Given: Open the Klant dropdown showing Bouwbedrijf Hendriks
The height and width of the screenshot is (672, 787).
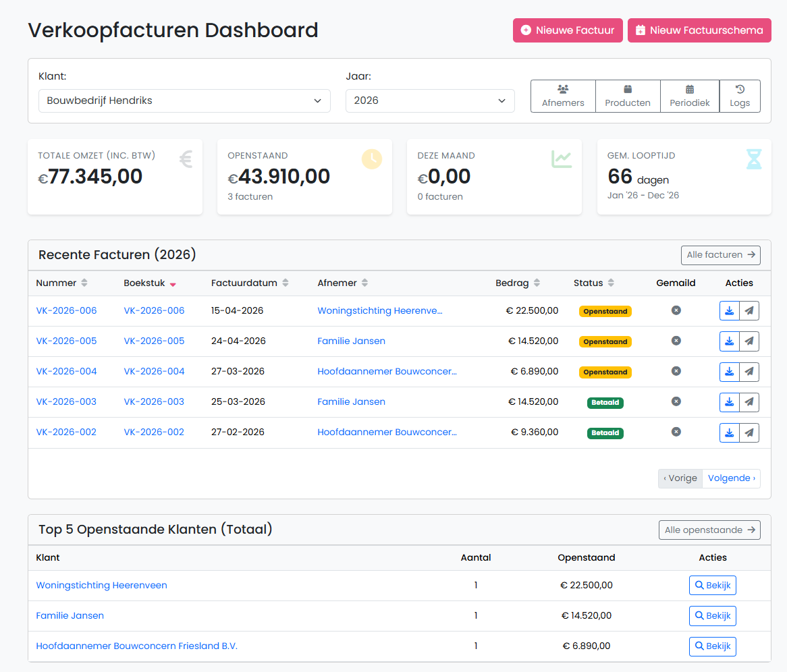Looking at the screenshot, I should click(x=184, y=101).
